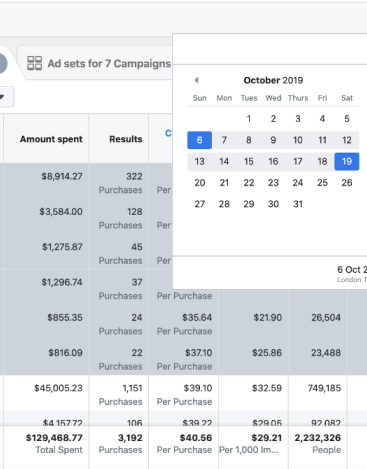Image resolution: width=367 pixels, height=469 pixels.
Task: Pick October 1 in the calendar
Action: click(x=249, y=119)
